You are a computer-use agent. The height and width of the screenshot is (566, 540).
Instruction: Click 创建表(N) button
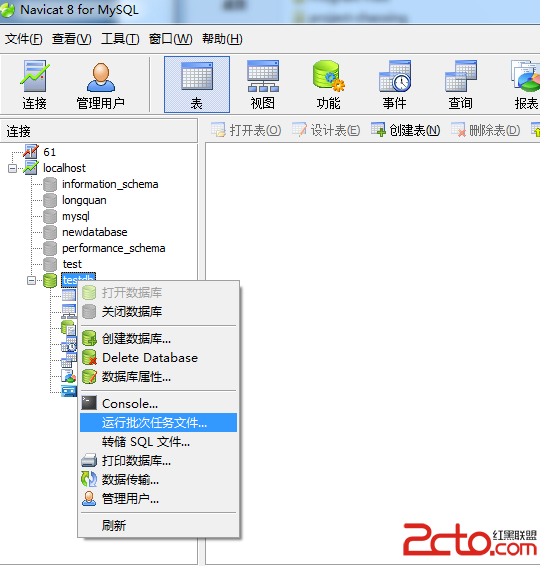tap(406, 130)
